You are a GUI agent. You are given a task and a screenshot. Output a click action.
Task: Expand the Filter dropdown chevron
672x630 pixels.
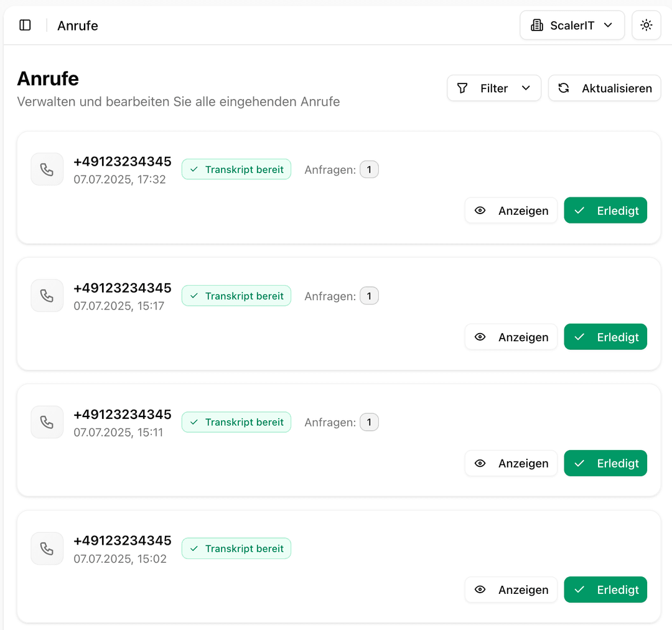tap(526, 88)
